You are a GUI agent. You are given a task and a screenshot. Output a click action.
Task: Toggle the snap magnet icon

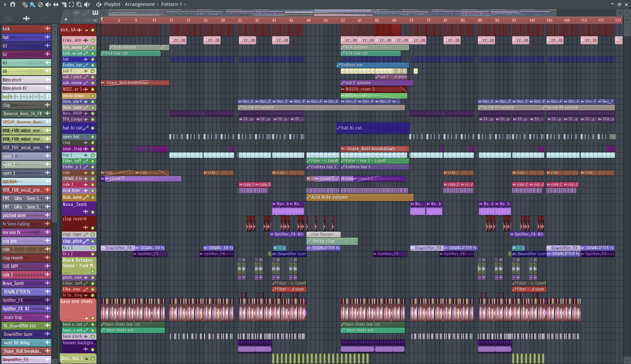13,4
